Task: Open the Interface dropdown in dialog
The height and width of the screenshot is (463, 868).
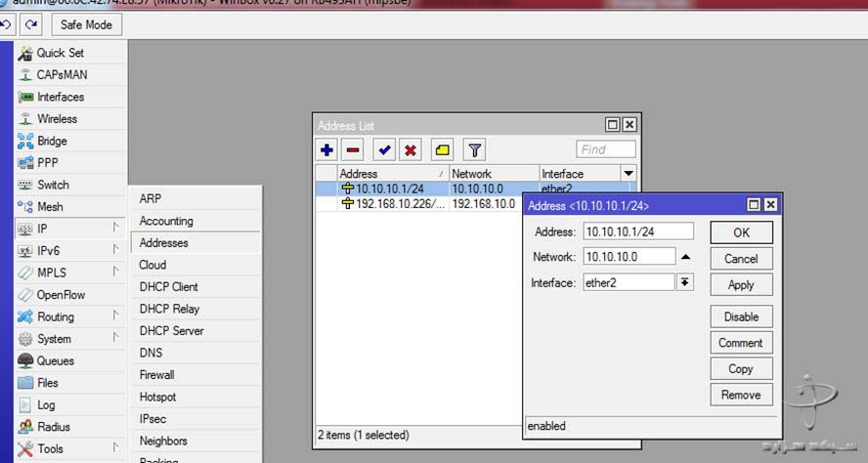Action: coord(685,282)
